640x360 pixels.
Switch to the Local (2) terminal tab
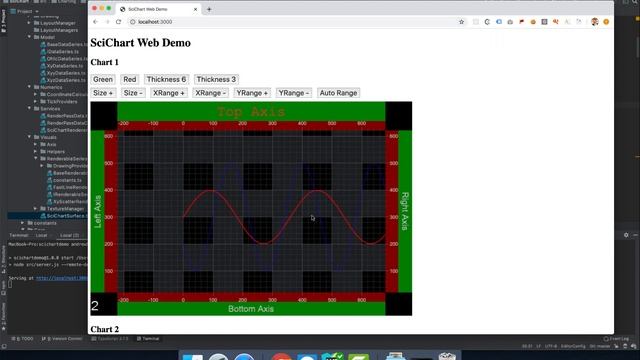click(x=69, y=236)
